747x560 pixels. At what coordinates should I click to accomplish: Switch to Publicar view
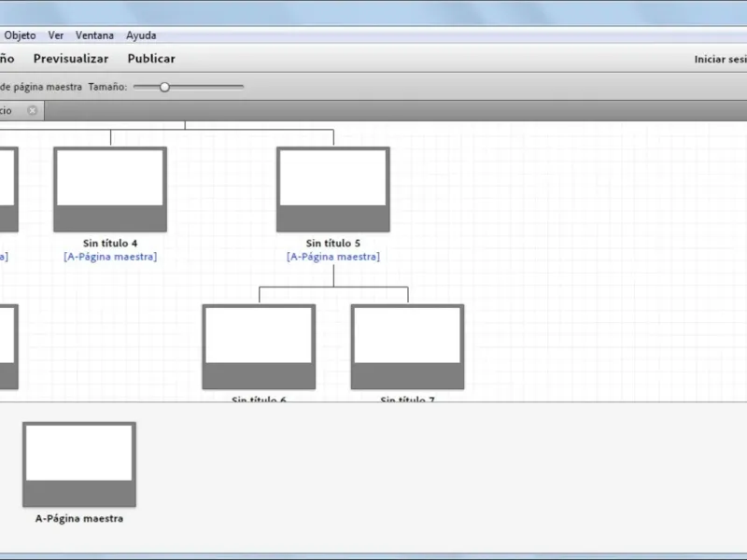tap(151, 59)
